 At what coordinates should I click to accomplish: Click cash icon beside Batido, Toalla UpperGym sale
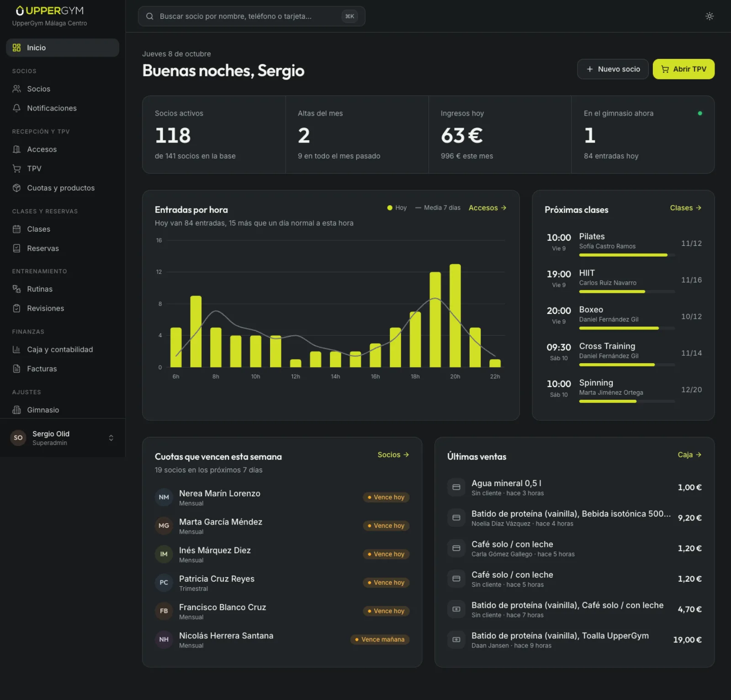[x=456, y=639]
